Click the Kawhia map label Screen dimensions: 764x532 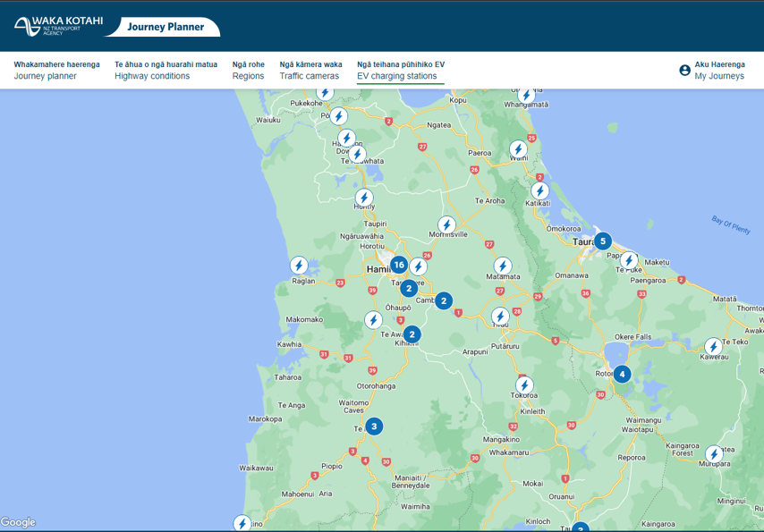(x=289, y=344)
